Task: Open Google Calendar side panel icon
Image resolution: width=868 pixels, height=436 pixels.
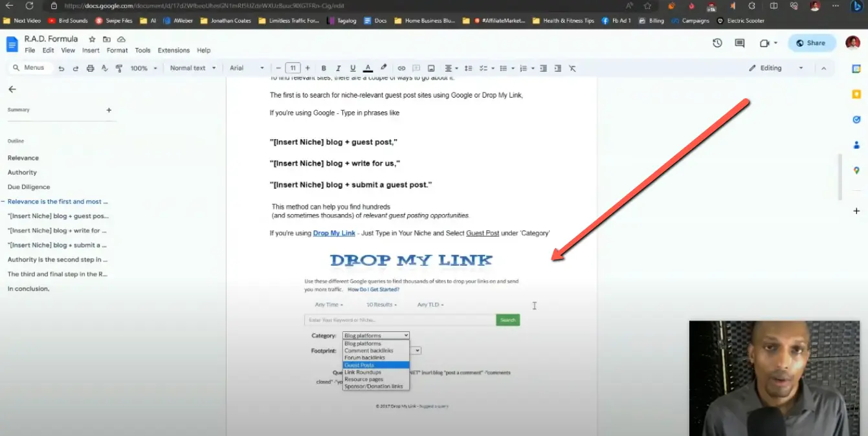Action: 856,69
